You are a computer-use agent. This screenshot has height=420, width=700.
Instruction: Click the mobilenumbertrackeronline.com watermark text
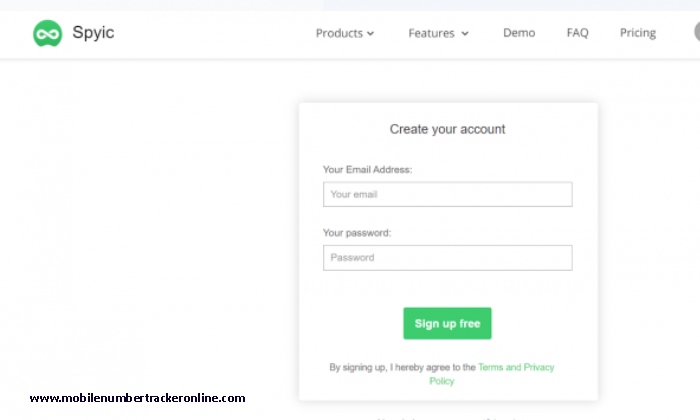[x=137, y=398]
